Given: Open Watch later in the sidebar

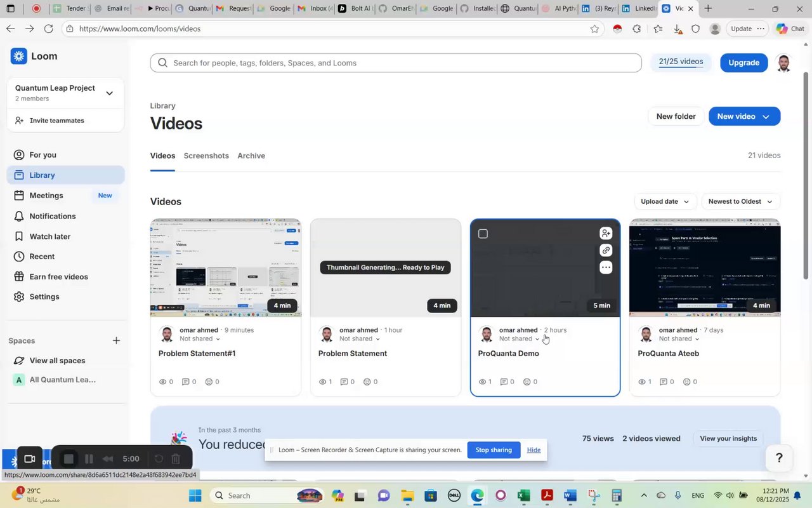Looking at the screenshot, I should point(66,236).
